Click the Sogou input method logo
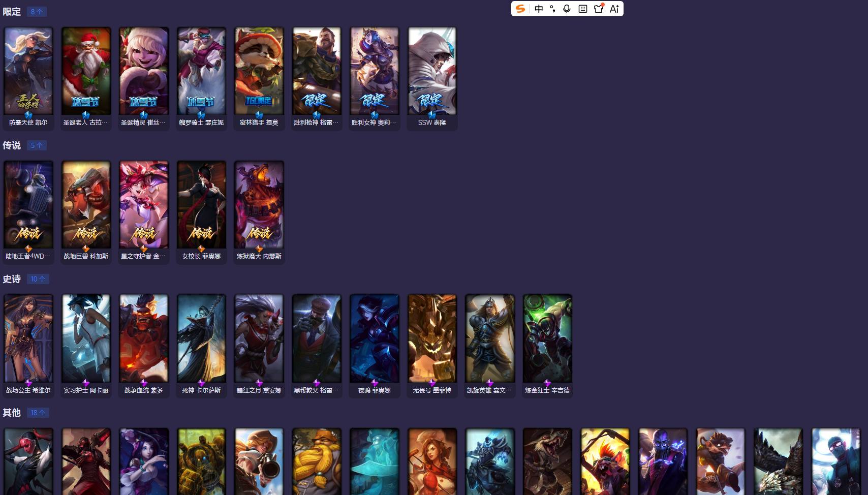 [x=520, y=9]
